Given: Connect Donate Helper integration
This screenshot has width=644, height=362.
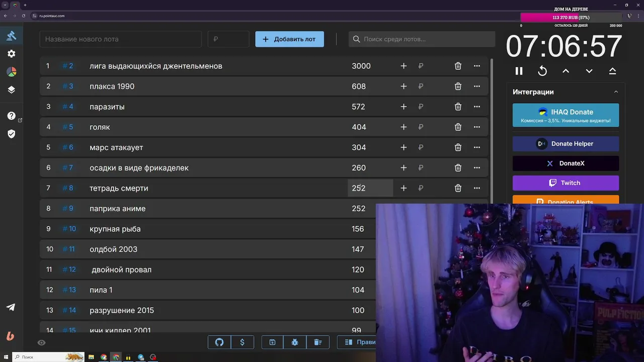Looking at the screenshot, I should [566, 144].
